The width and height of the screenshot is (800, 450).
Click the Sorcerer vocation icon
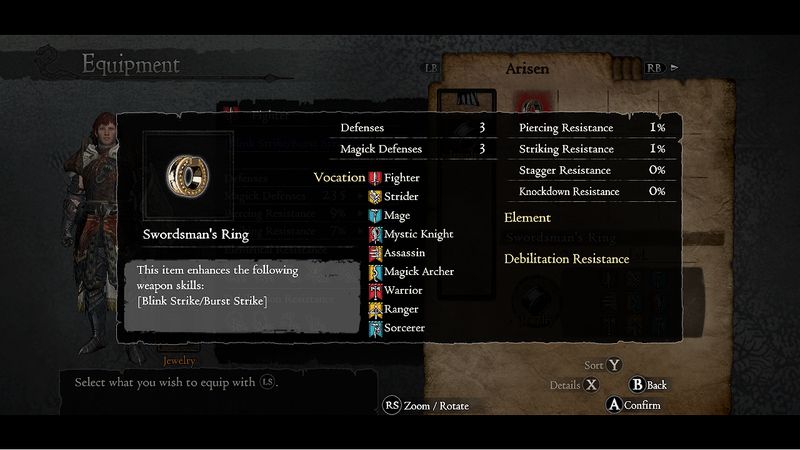pos(375,329)
